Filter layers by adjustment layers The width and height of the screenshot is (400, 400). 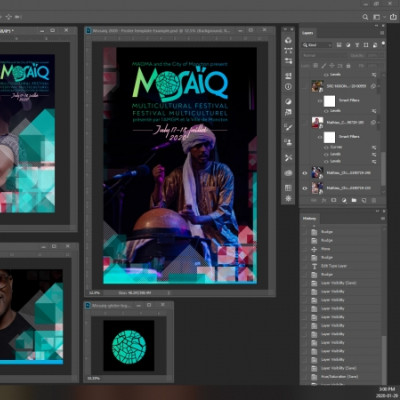(x=348, y=45)
